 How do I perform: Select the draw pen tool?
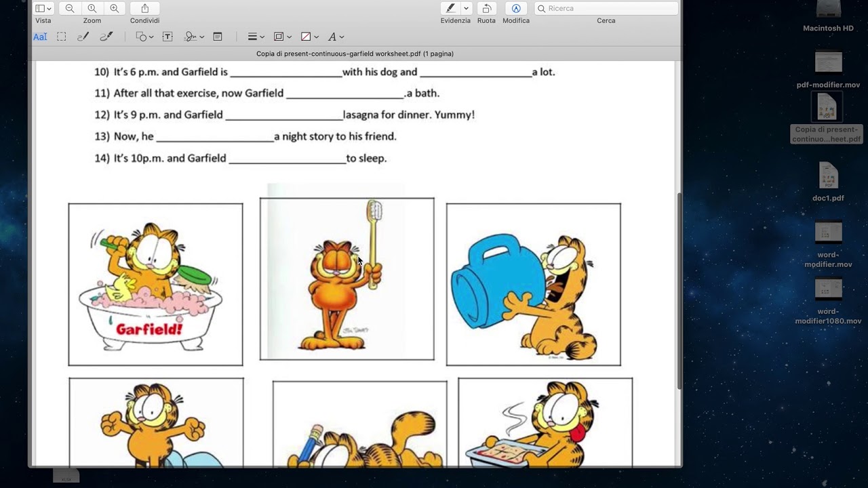pos(106,37)
